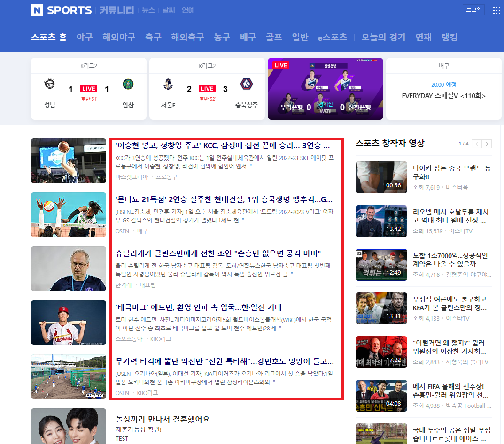Open "이럴거면 왜 했지?" video title

pyautogui.click(x=449, y=347)
